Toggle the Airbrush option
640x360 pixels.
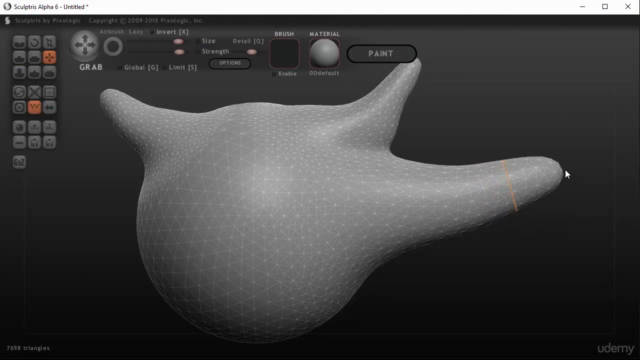point(111,31)
